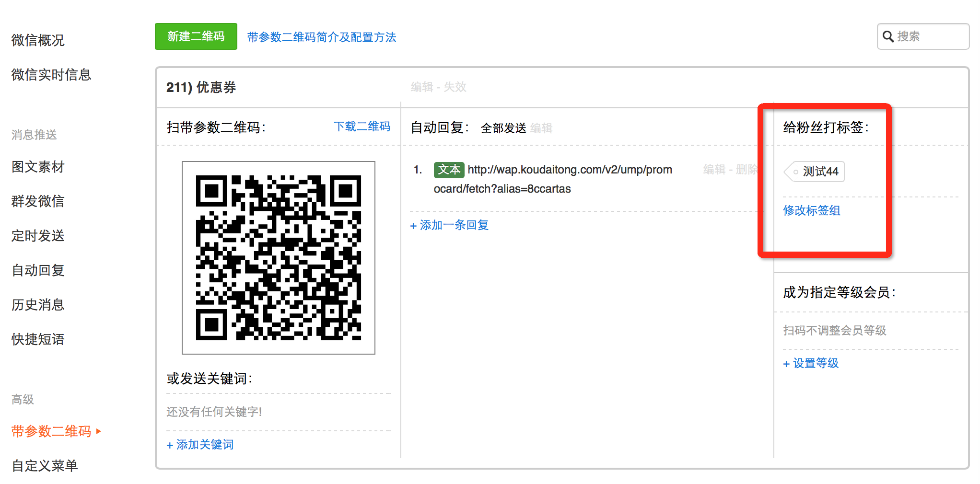Open 快捷短语 menu item

[38, 339]
